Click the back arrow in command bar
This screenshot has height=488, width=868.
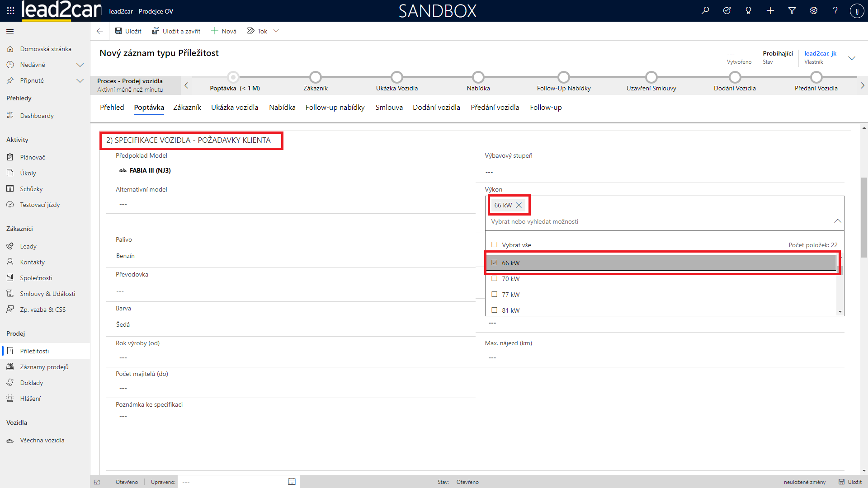[x=99, y=31]
